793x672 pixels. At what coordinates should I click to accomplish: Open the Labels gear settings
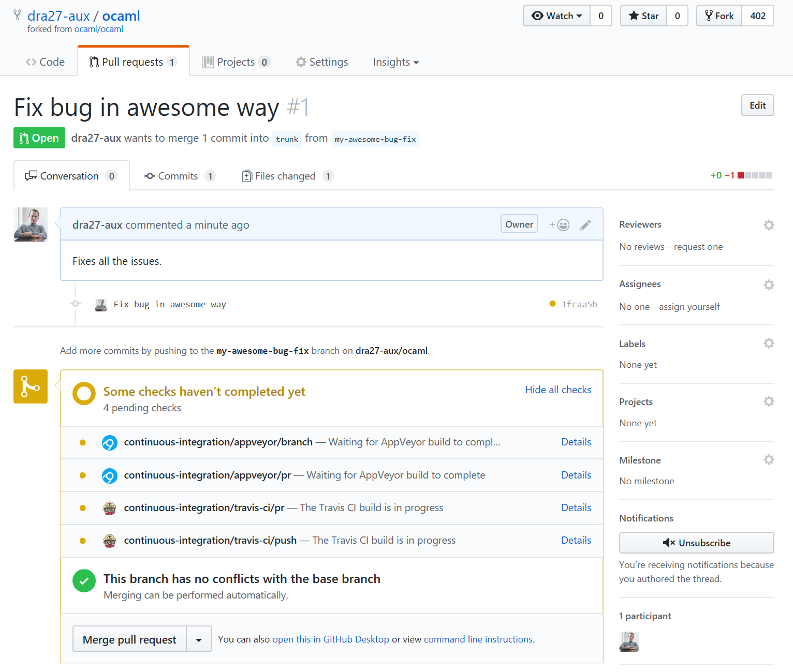coord(769,343)
